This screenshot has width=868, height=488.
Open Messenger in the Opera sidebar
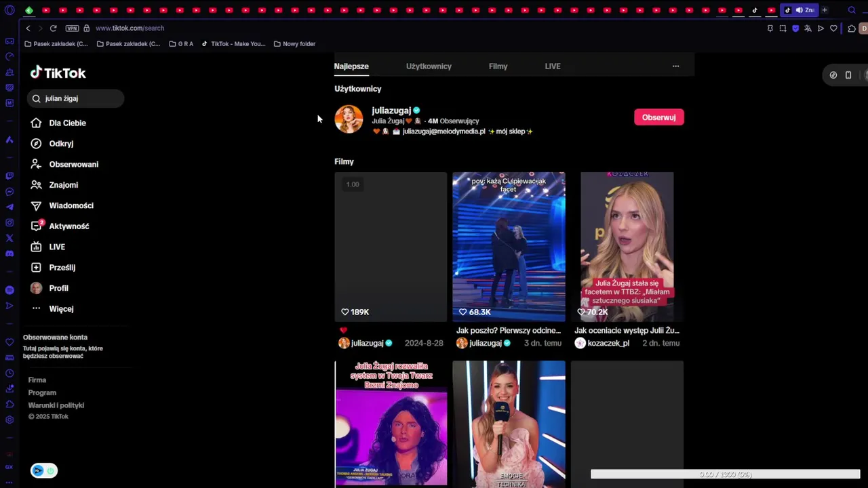[x=9, y=192]
